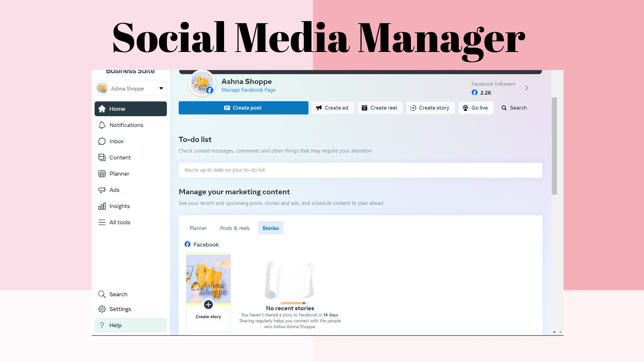Select the Stories tab

(x=271, y=228)
